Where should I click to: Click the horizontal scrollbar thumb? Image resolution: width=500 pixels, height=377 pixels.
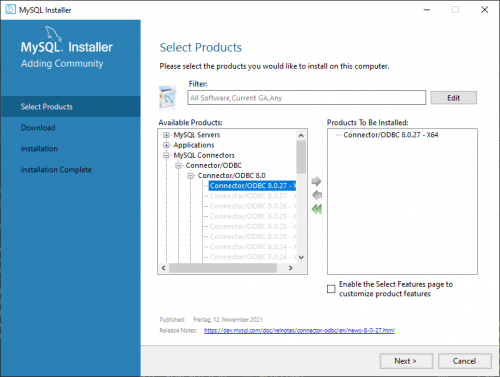(223, 268)
